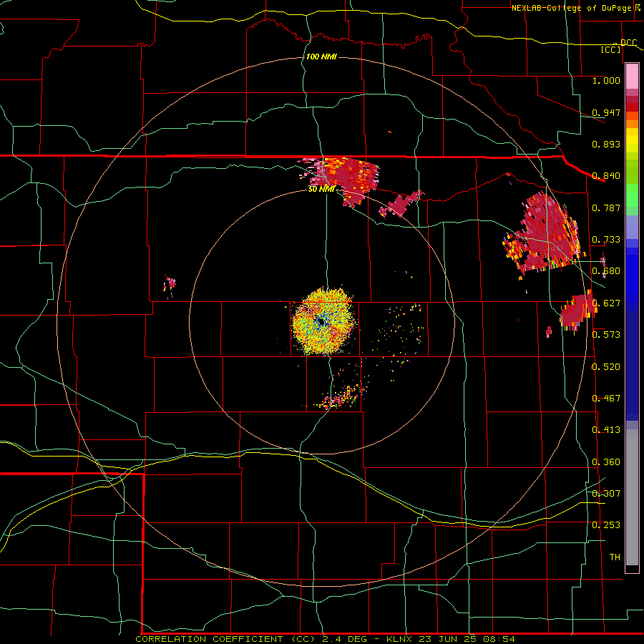Click the [CC] label above the color scale
644x644 pixels.
pos(611,49)
